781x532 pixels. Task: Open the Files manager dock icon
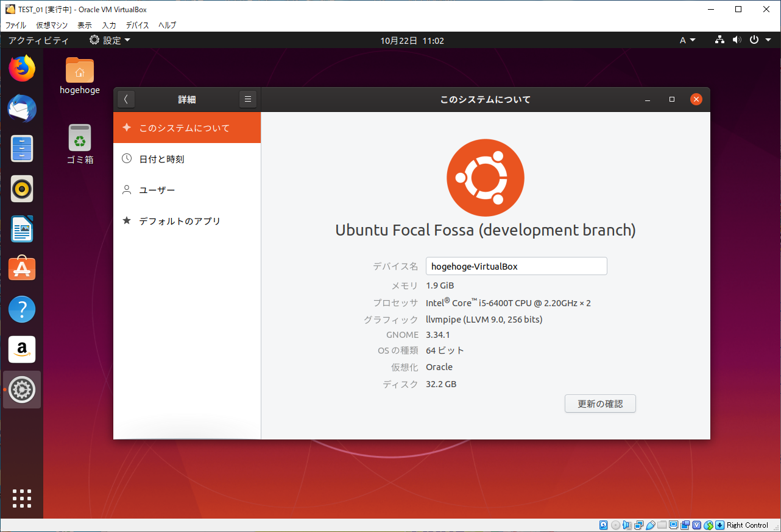tap(22, 149)
